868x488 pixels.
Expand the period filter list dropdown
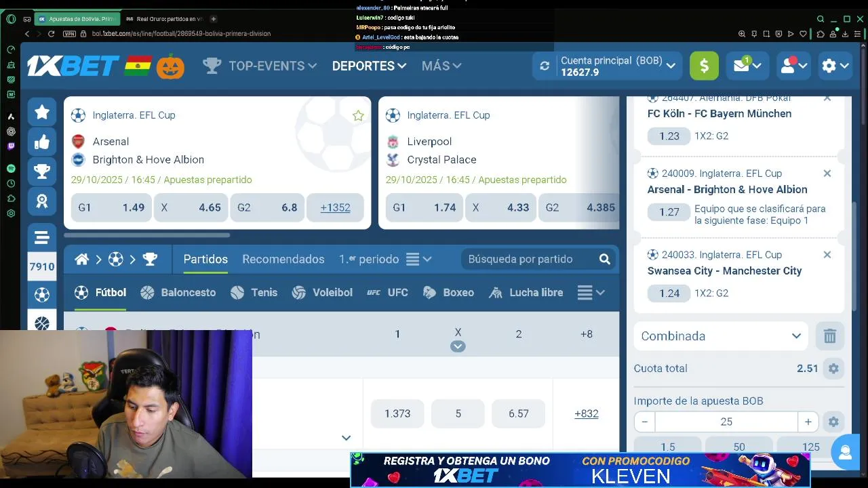419,259
